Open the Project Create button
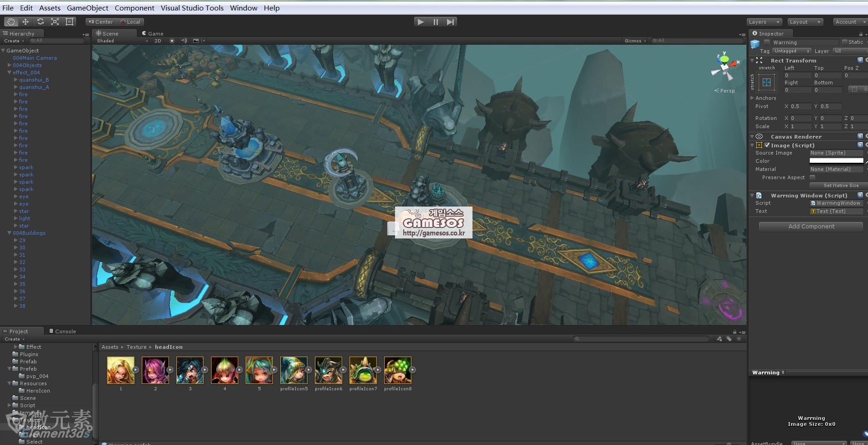The image size is (868, 445). click(x=14, y=339)
